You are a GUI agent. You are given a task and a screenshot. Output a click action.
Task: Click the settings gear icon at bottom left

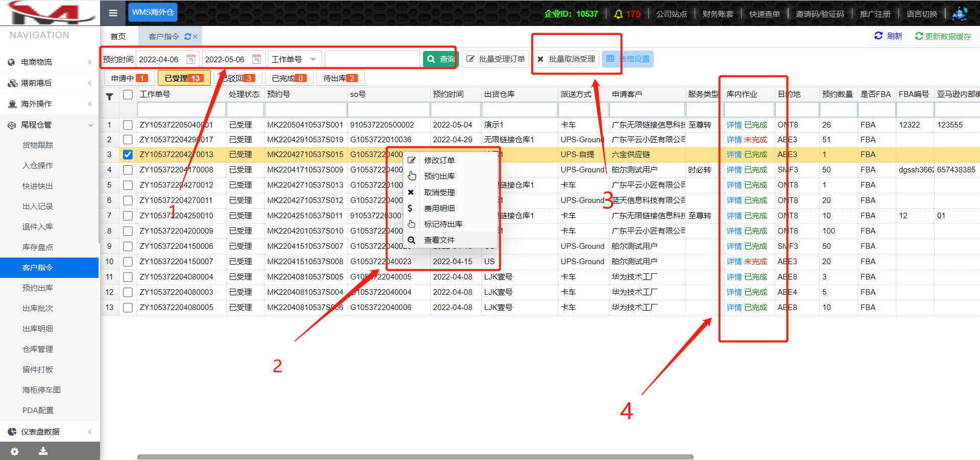tap(15, 451)
